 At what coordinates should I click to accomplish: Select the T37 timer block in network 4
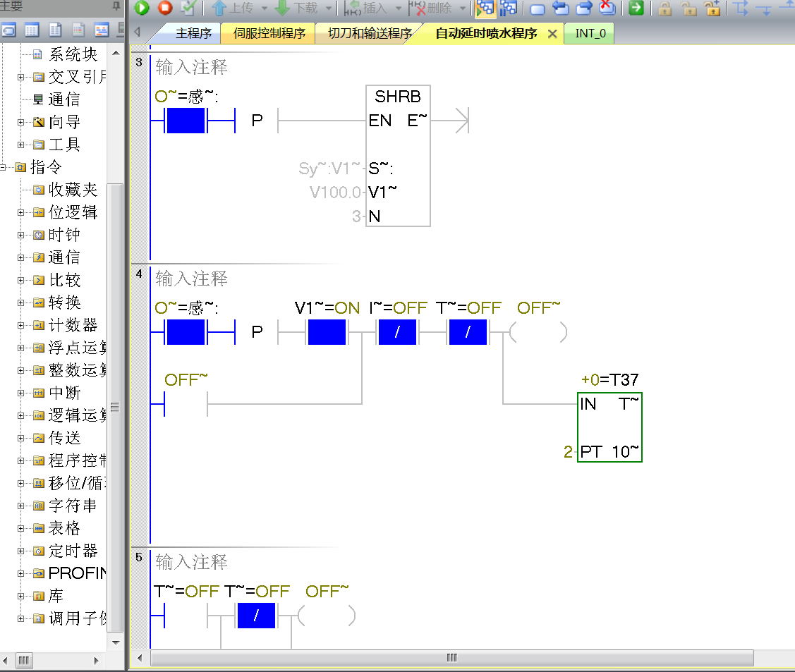pos(609,427)
